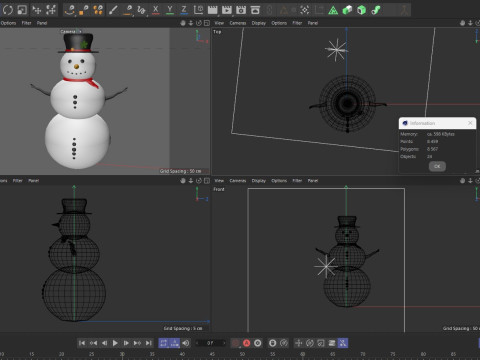Open the Panel menu in perspective viewport
480x360 pixels.
tap(42, 23)
